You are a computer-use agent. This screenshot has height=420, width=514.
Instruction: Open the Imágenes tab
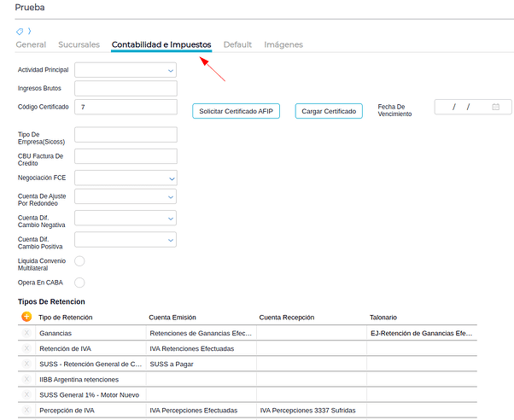click(283, 44)
